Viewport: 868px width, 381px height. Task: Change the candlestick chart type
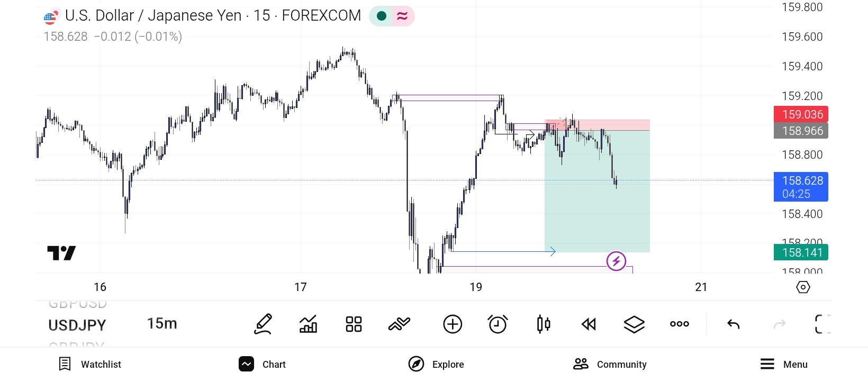(544, 324)
